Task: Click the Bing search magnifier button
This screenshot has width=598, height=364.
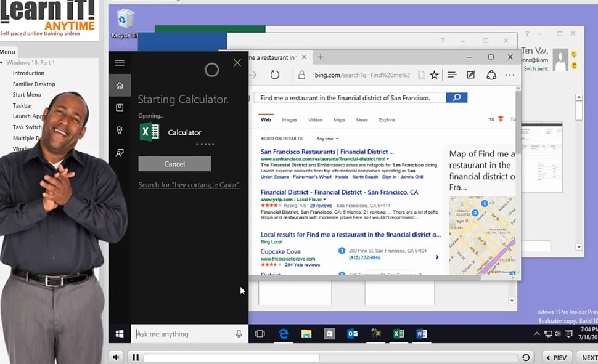Action: click(x=456, y=97)
